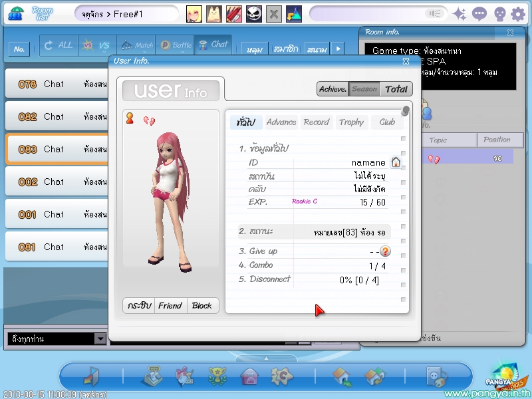Open the settings gear icon
Screen dimensions: 532x399
click(x=518, y=14)
